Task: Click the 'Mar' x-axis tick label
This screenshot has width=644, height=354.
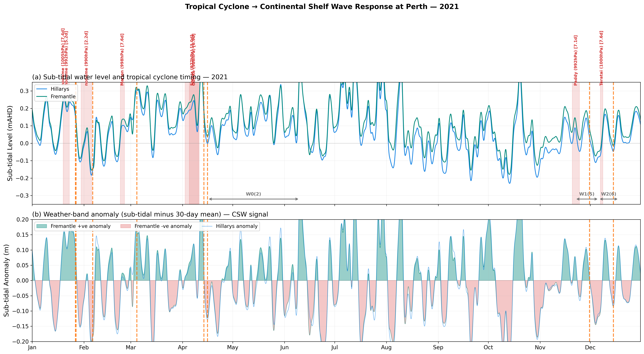Action: click(131, 347)
